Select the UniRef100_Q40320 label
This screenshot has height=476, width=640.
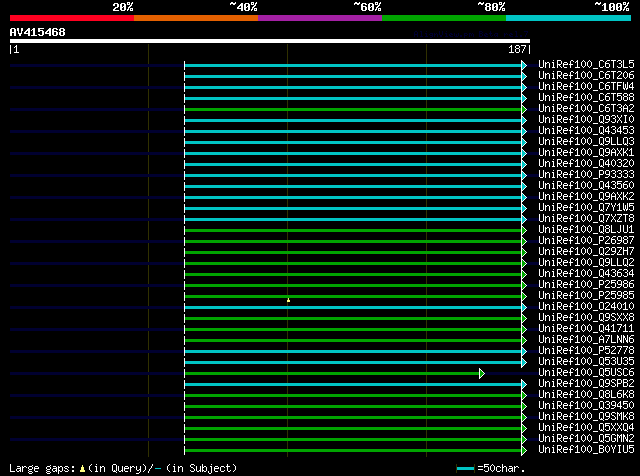coord(586,164)
